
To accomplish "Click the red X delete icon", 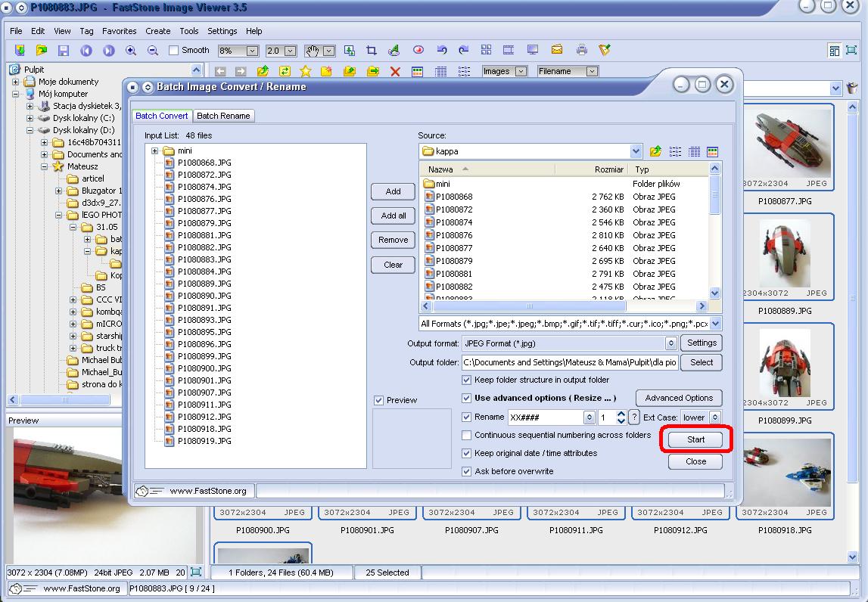I will click(395, 71).
